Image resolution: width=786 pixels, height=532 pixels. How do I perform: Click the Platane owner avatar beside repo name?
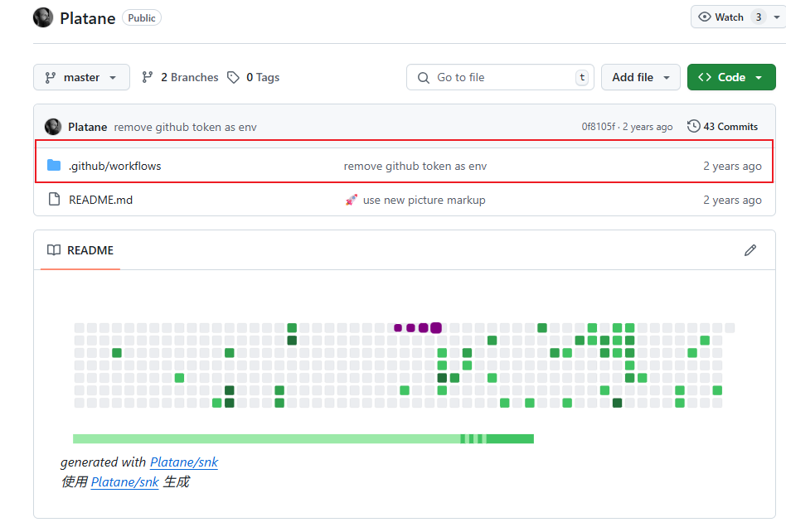click(43, 17)
